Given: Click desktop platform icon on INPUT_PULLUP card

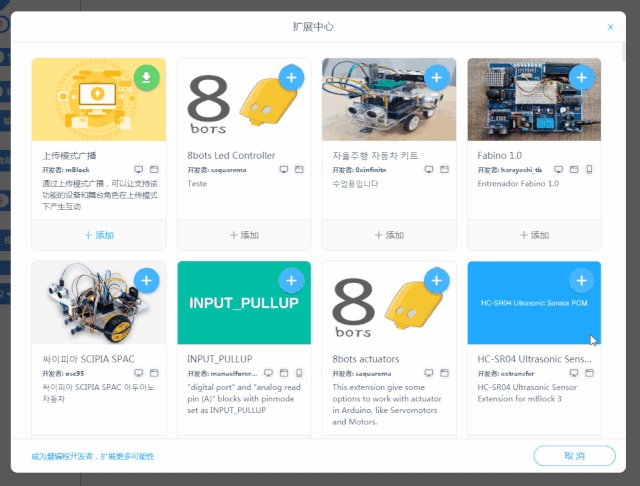Looking at the screenshot, I should click(x=268, y=373).
